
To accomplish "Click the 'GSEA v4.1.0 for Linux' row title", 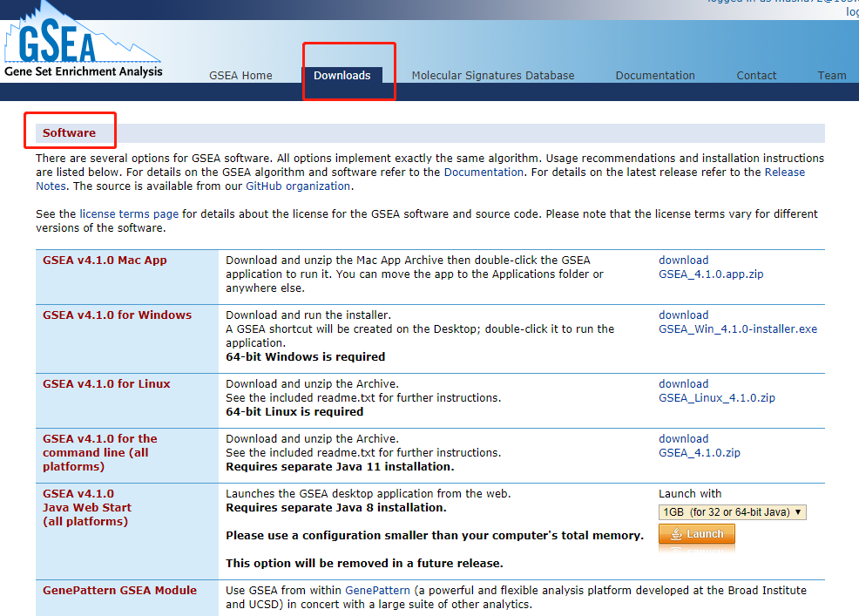I will pyautogui.click(x=106, y=383).
